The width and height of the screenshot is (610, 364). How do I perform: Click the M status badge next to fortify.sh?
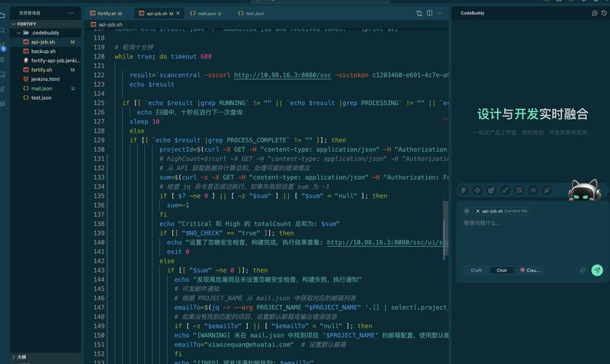click(72, 70)
